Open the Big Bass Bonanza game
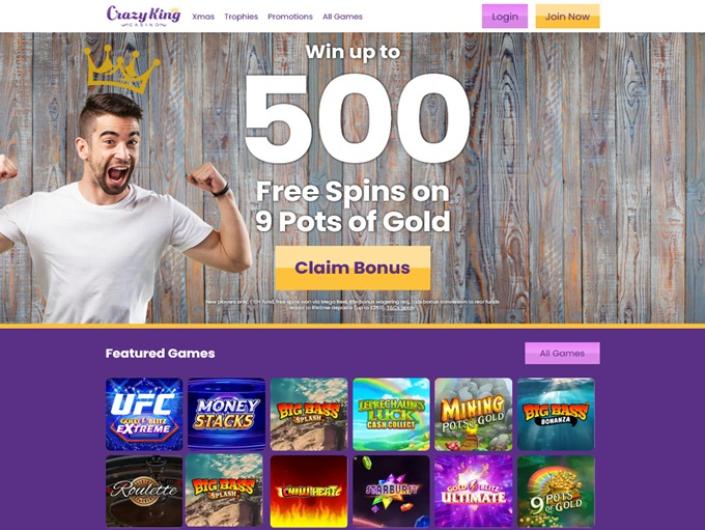The image size is (705, 530). coord(556,414)
